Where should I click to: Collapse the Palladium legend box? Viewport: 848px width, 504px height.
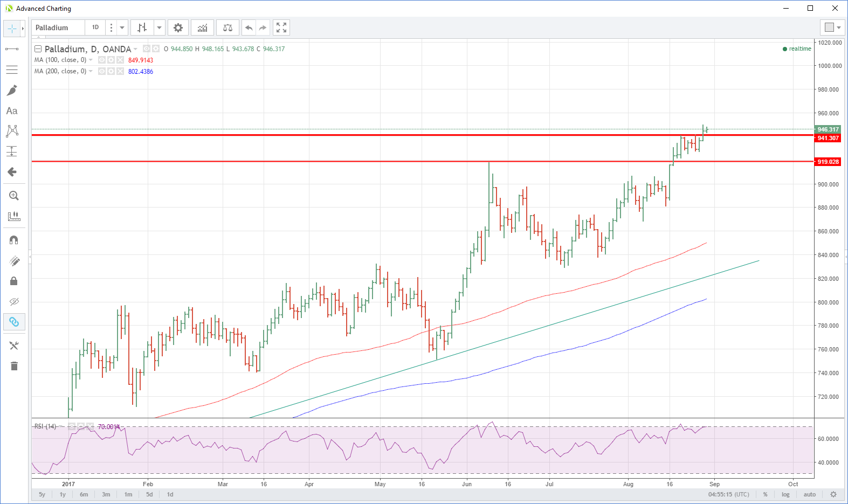click(x=38, y=49)
